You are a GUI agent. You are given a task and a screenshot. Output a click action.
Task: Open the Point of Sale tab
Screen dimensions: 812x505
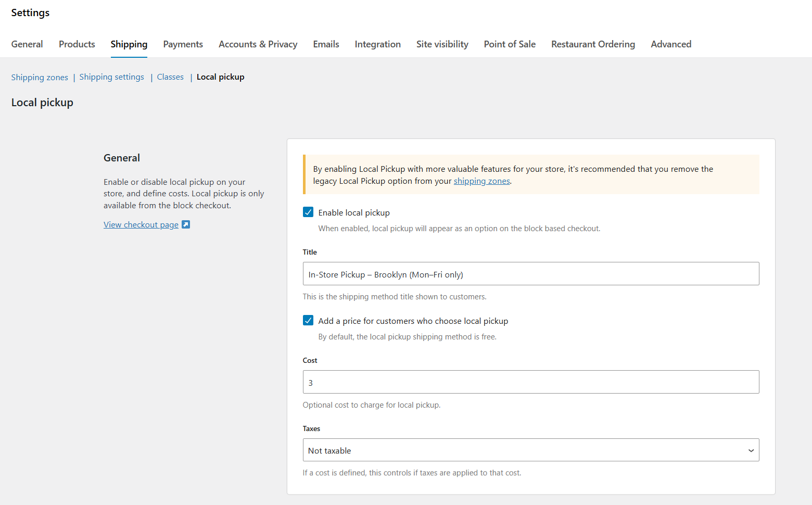tap(509, 44)
